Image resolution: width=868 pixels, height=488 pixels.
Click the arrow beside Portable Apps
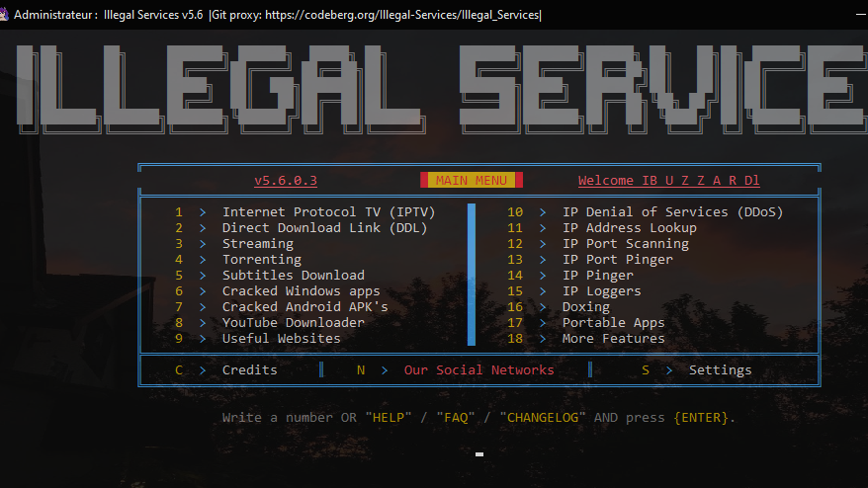pyautogui.click(x=543, y=323)
